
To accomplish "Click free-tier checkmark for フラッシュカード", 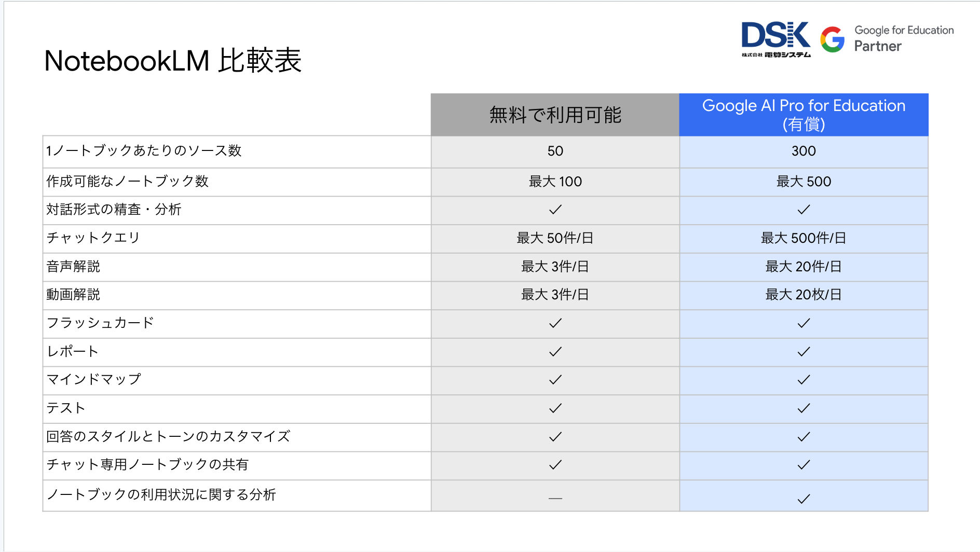I will click(x=555, y=323).
